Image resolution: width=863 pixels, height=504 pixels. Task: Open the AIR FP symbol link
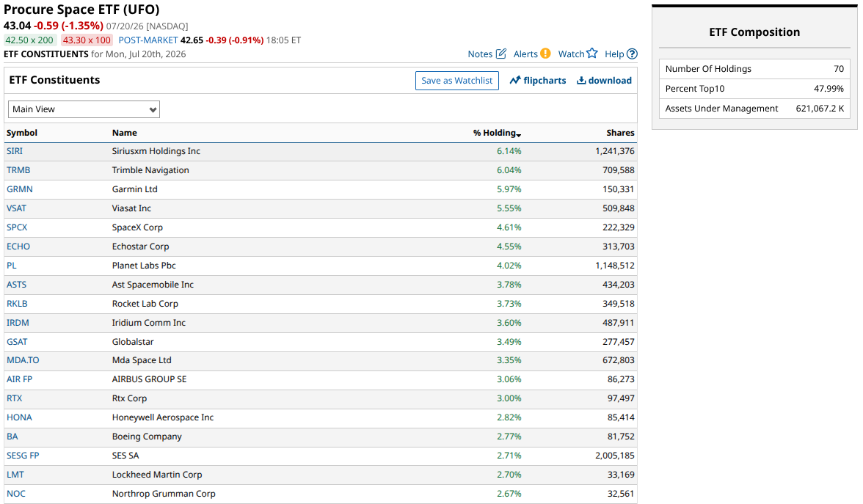point(19,379)
